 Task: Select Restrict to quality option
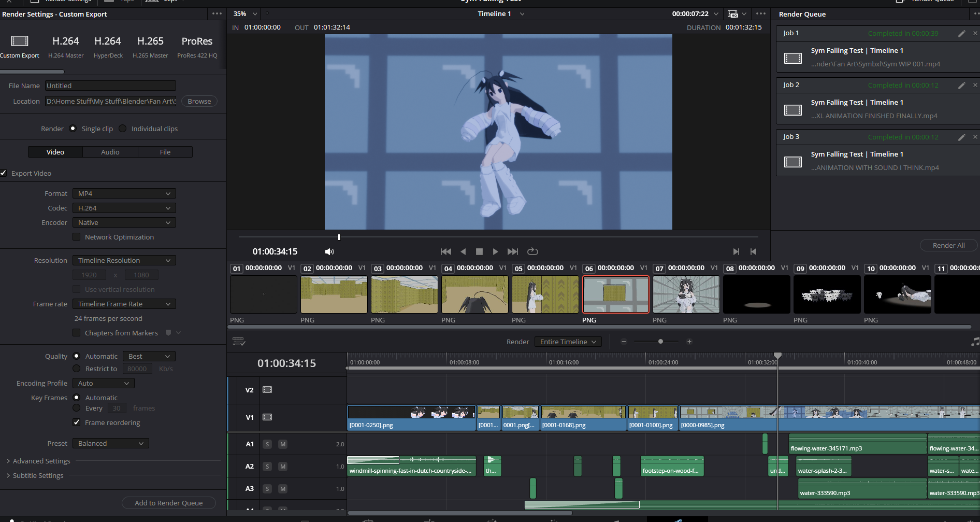[77, 369]
